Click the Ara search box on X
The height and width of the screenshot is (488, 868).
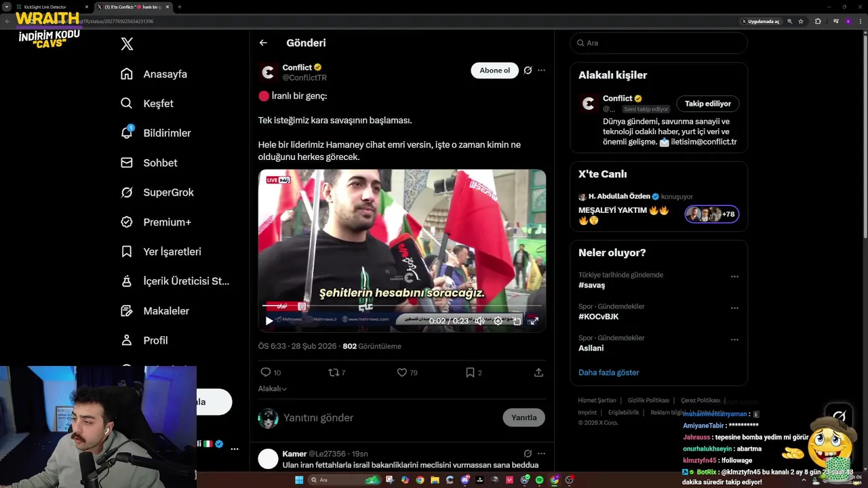(x=658, y=43)
